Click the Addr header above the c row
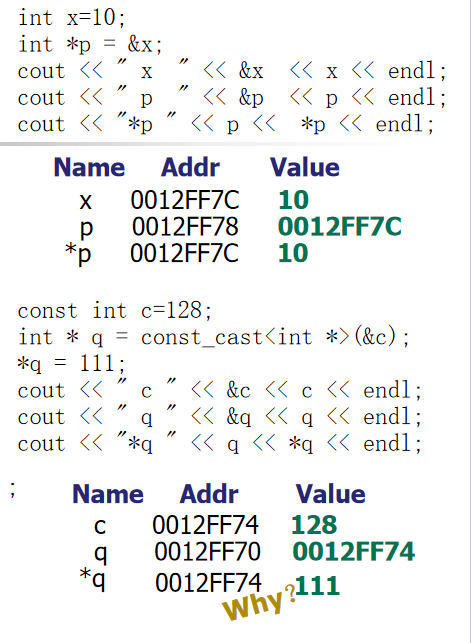The image size is (471, 643). click(209, 494)
